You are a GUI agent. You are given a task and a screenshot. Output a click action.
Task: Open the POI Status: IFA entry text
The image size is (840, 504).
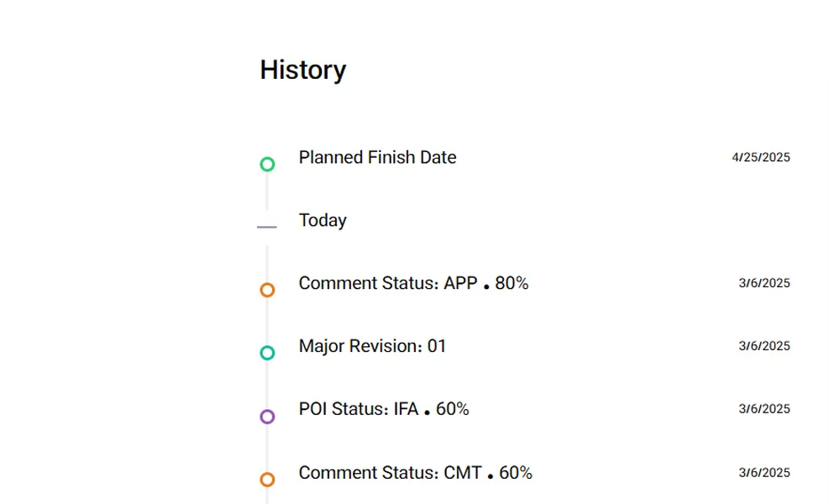pos(358,410)
